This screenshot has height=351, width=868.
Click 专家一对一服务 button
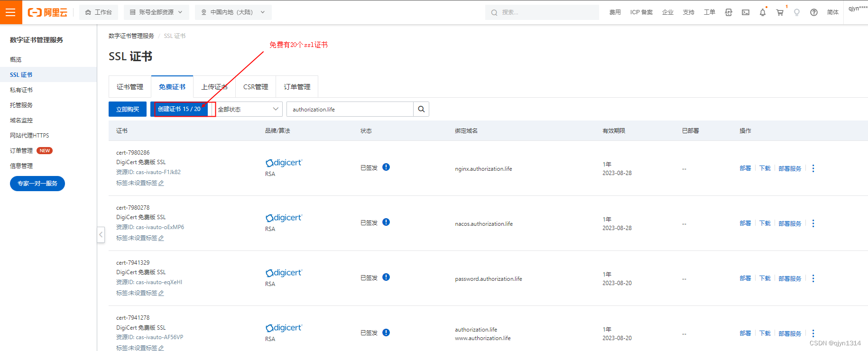pyautogui.click(x=37, y=184)
